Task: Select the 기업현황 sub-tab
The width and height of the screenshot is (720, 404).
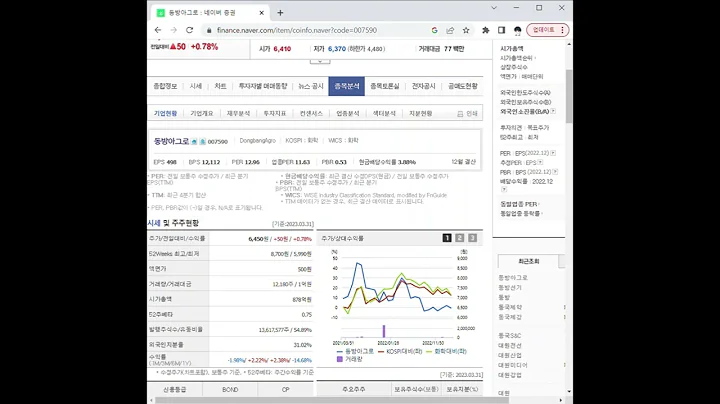Action: [165, 113]
